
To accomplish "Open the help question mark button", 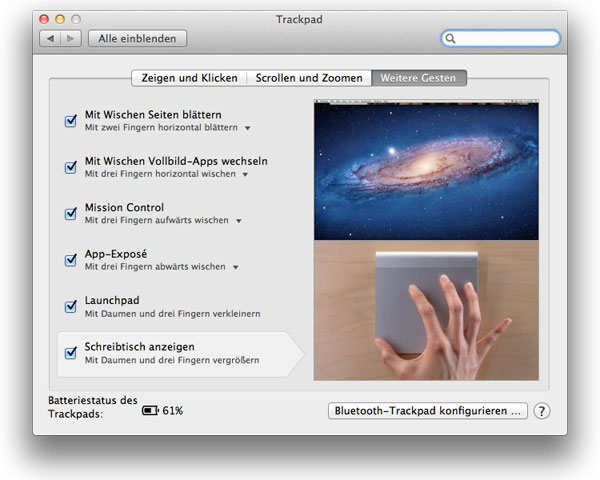I will pos(542,411).
